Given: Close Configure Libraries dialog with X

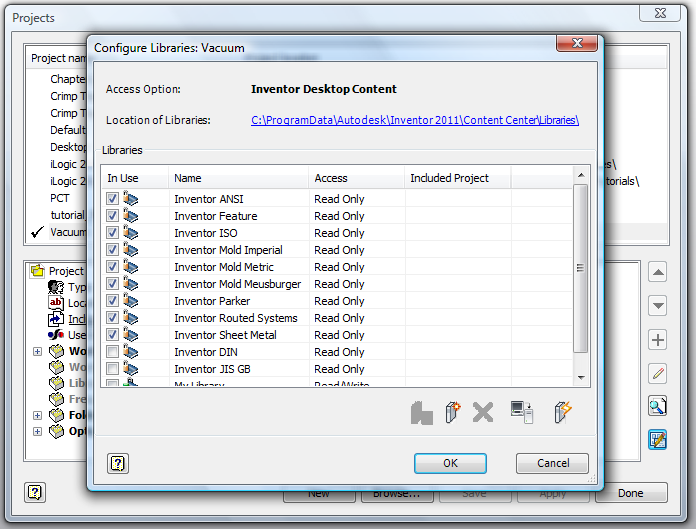Looking at the screenshot, I should pos(577,43).
